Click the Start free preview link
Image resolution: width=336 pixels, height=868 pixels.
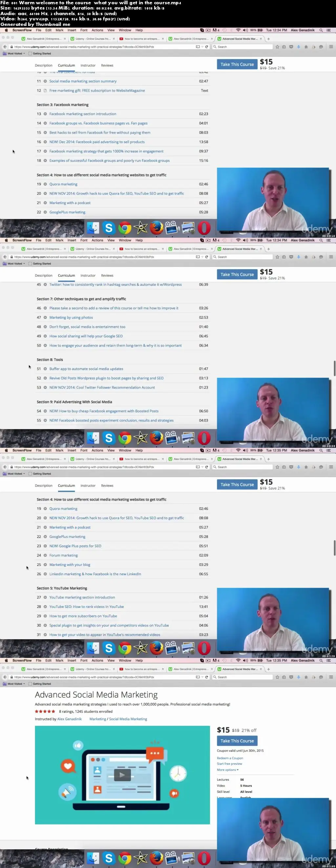(229, 764)
